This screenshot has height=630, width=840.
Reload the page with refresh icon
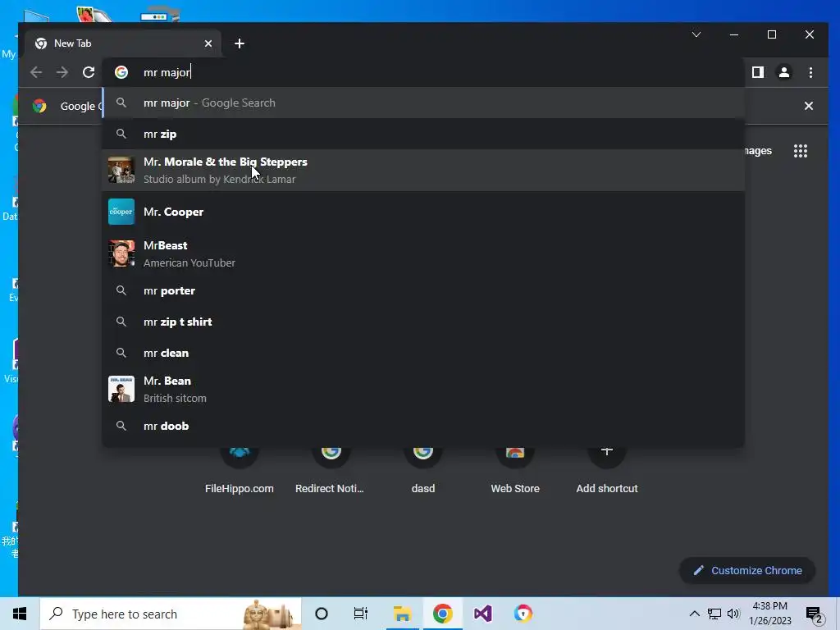point(89,72)
